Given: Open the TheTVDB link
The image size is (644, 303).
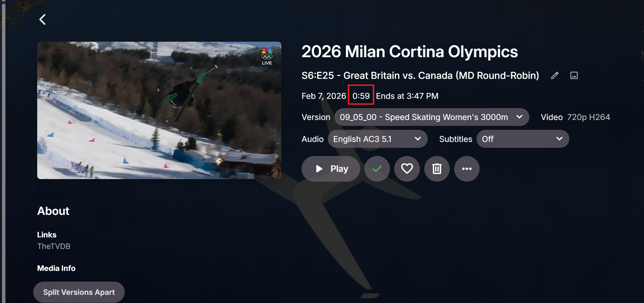Looking at the screenshot, I should click(x=54, y=246).
